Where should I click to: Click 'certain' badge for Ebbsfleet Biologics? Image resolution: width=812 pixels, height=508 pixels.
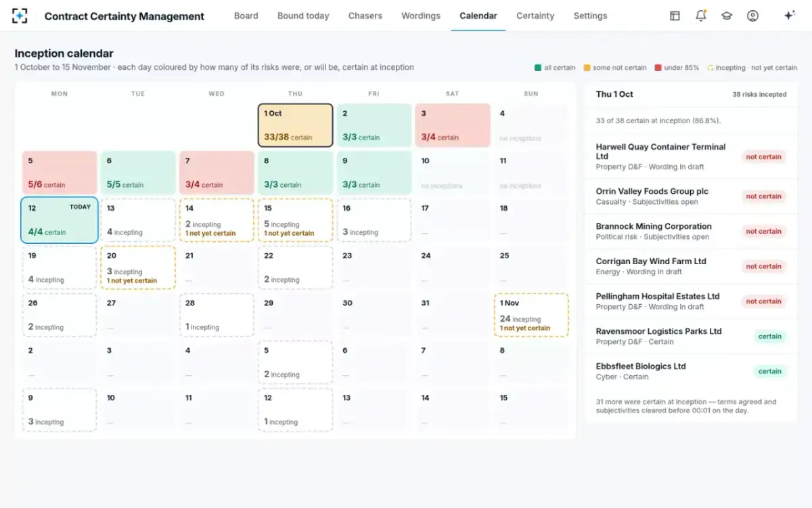click(x=770, y=371)
